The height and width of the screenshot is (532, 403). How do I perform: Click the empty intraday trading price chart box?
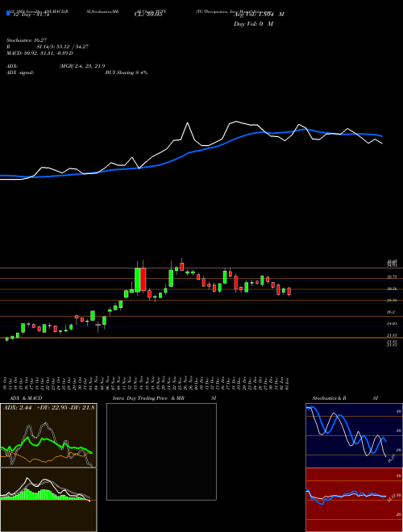(161, 451)
